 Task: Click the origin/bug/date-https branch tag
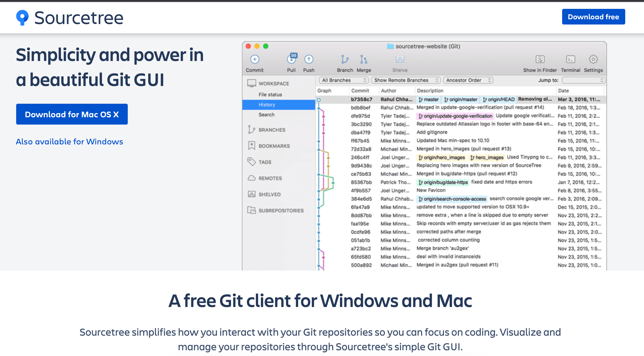coord(443,182)
